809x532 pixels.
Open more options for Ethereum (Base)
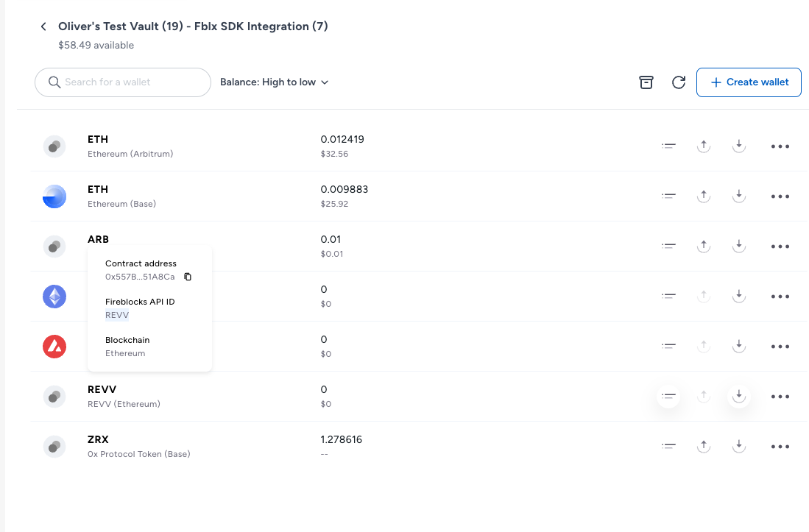point(780,196)
